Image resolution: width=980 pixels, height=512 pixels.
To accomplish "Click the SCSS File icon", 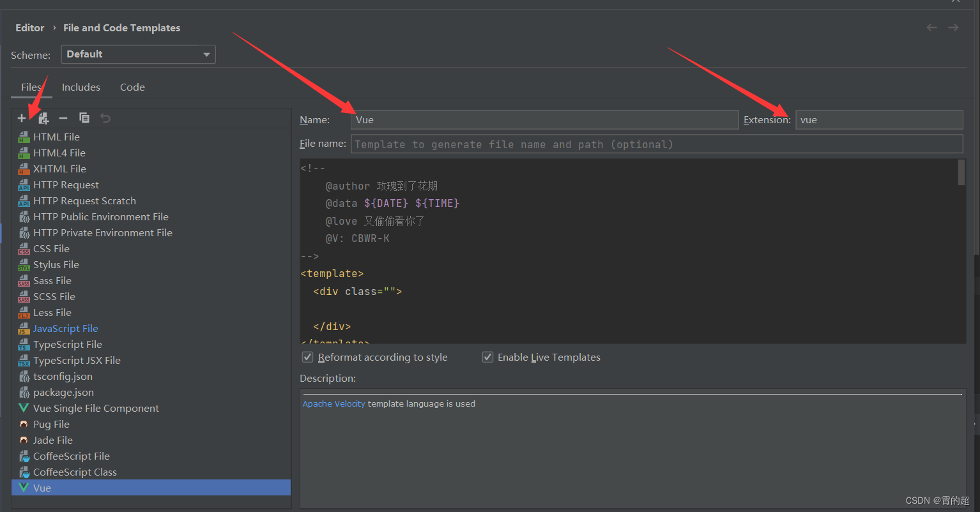I will 24,296.
